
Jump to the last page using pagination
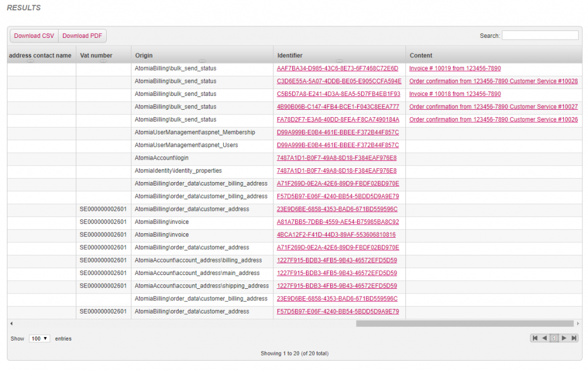pyautogui.click(x=574, y=338)
